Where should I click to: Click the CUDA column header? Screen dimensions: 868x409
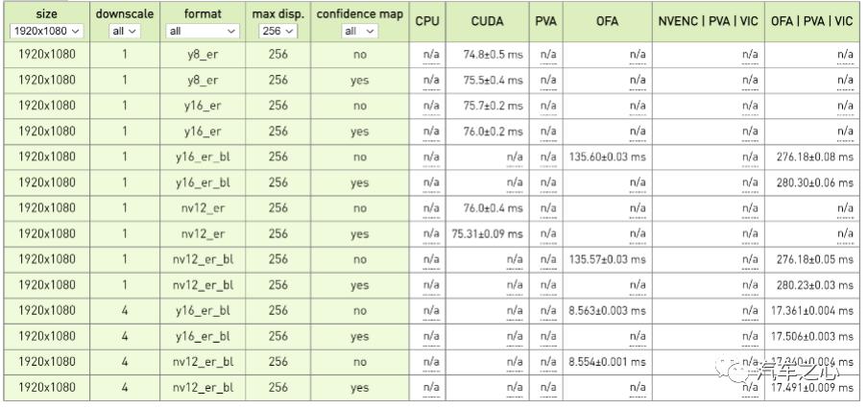click(487, 21)
